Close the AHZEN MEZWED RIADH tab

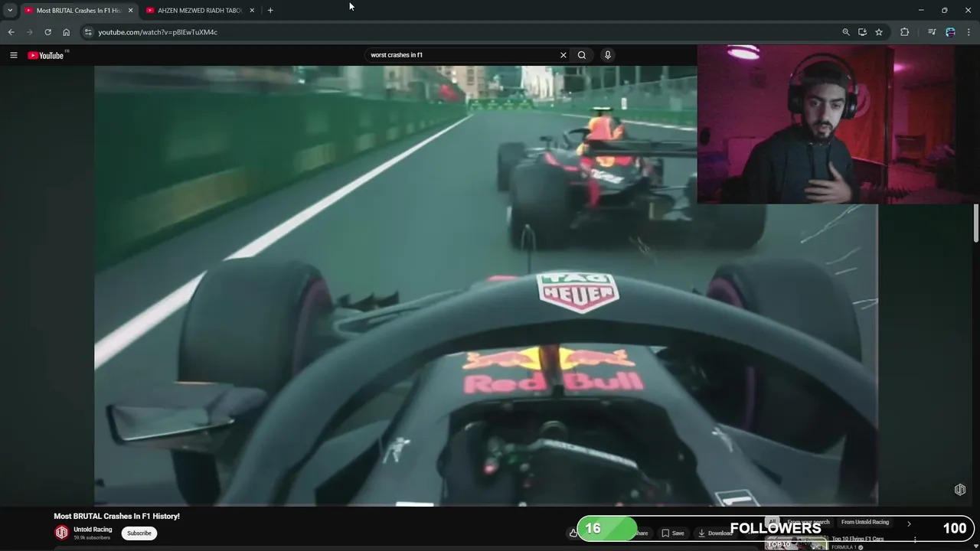pos(252,11)
